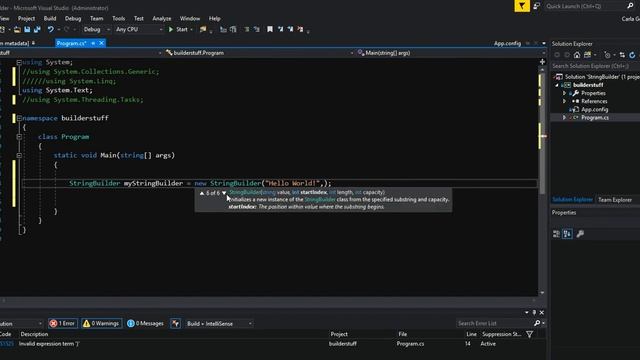The width and height of the screenshot is (640, 360).
Task: Open the Debug configuration dropdown
Action: point(96,29)
